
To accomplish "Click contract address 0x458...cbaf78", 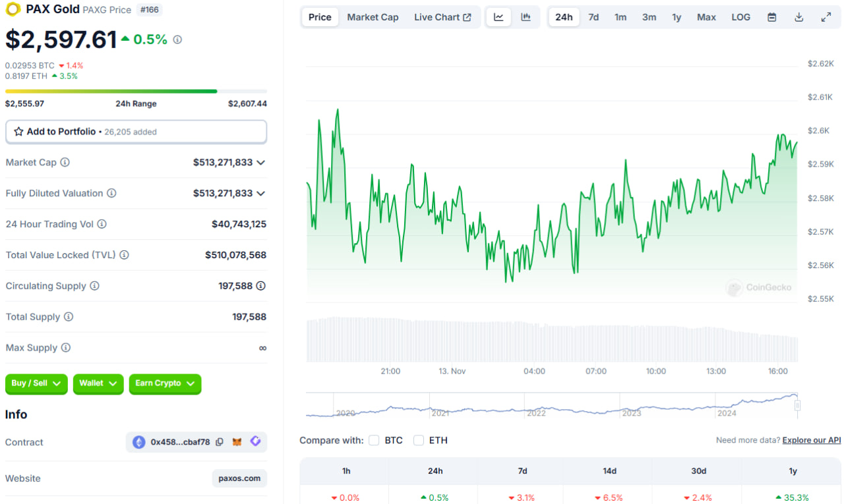I will pyautogui.click(x=180, y=442).
